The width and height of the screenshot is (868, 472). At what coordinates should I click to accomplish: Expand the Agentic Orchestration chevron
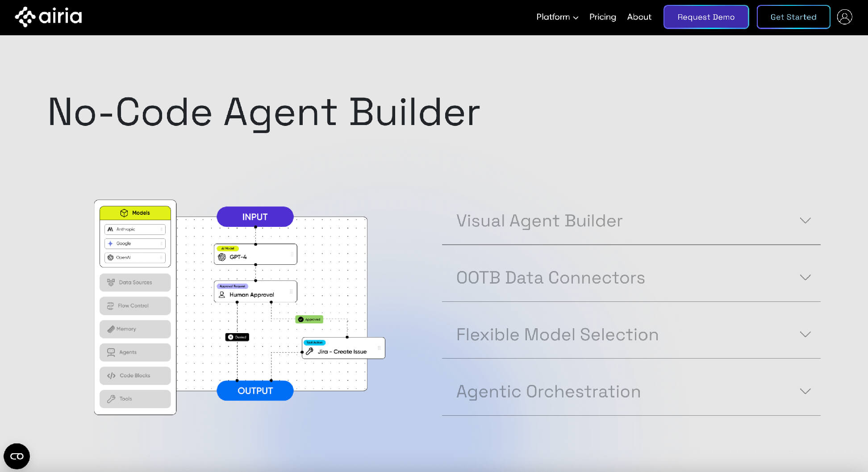tap(805, 391)
